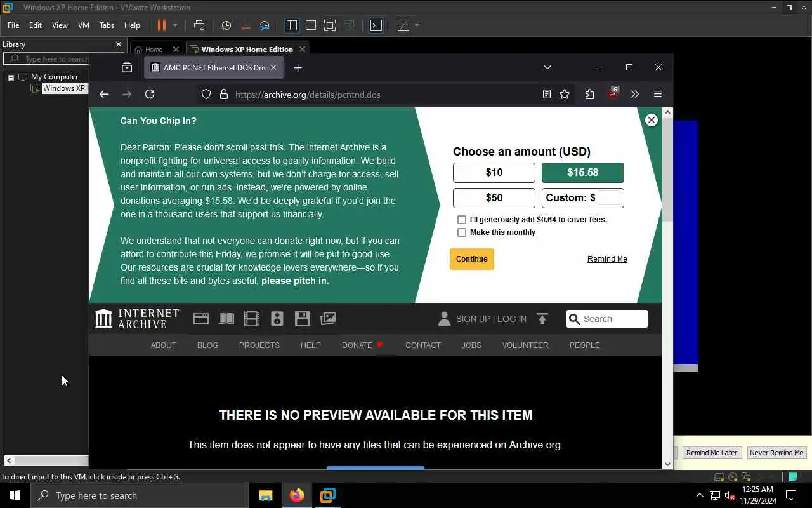
Task: Toggle the VMware library sidebar view icon
Action: tap(292, 25)
